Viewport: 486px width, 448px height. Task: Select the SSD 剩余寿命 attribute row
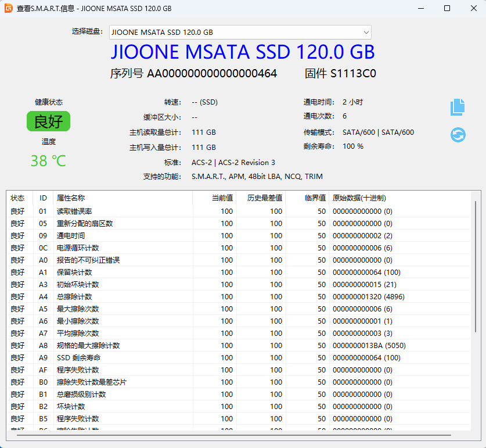(78, 358)
